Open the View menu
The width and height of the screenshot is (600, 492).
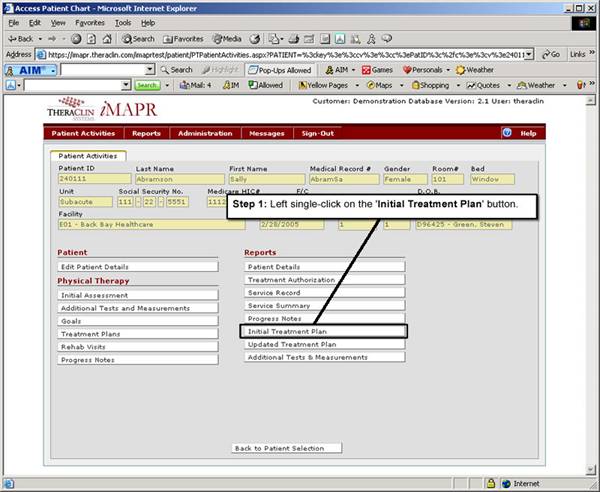click(58, 23)
